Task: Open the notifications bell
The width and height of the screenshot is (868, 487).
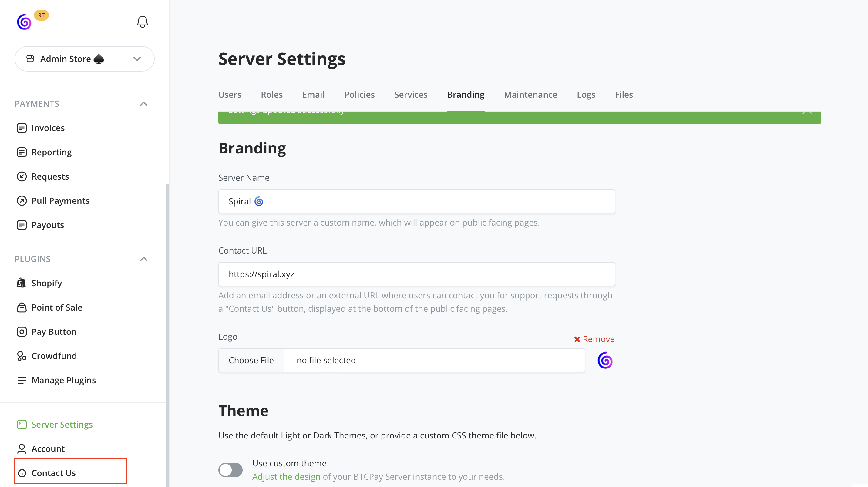Action: [x=142, y=22]
